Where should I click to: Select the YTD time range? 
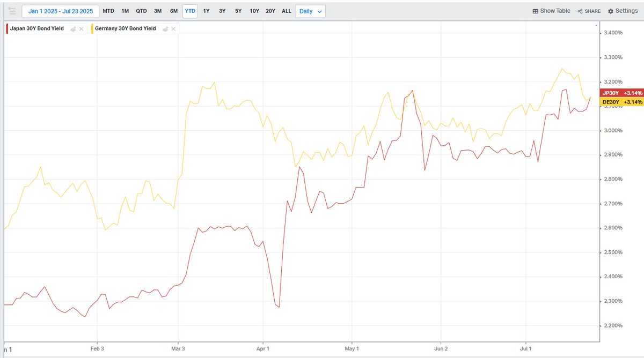tap(190, 11)
